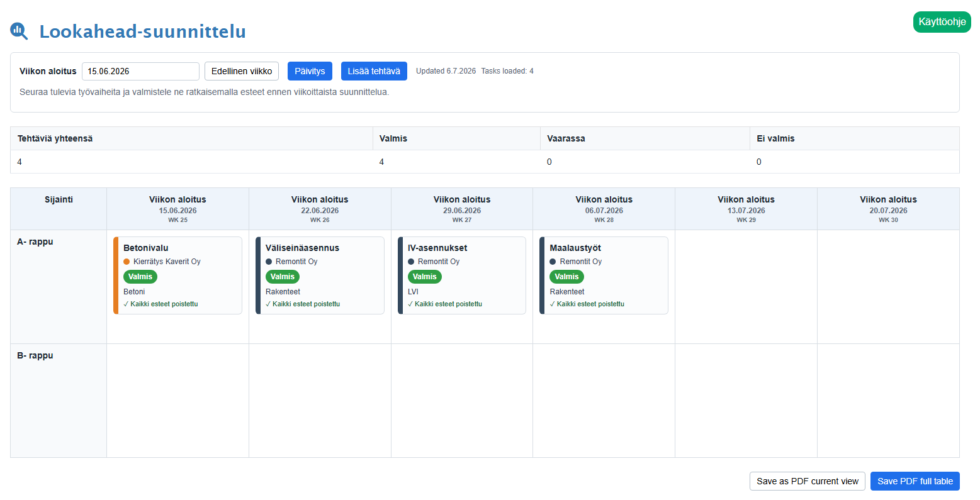980x500 pixels.
Task: Choose Save PDF full table
Action: [x=915, y=481]
